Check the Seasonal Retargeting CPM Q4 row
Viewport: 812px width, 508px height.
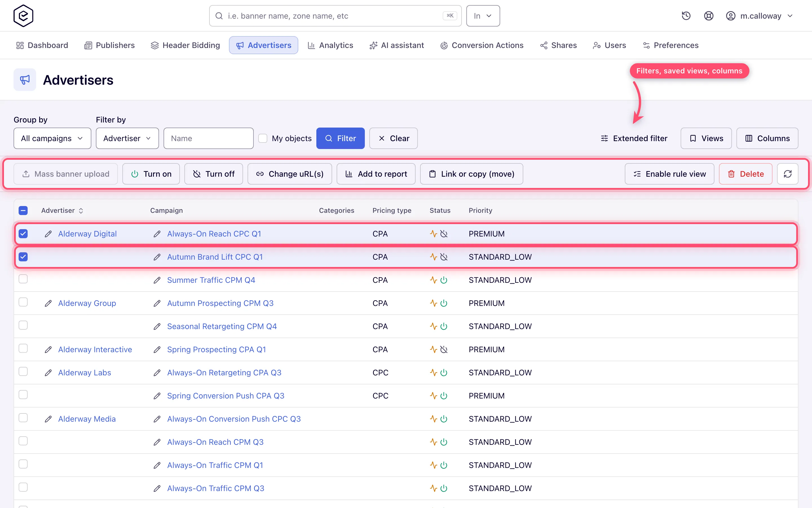point(23,326)
